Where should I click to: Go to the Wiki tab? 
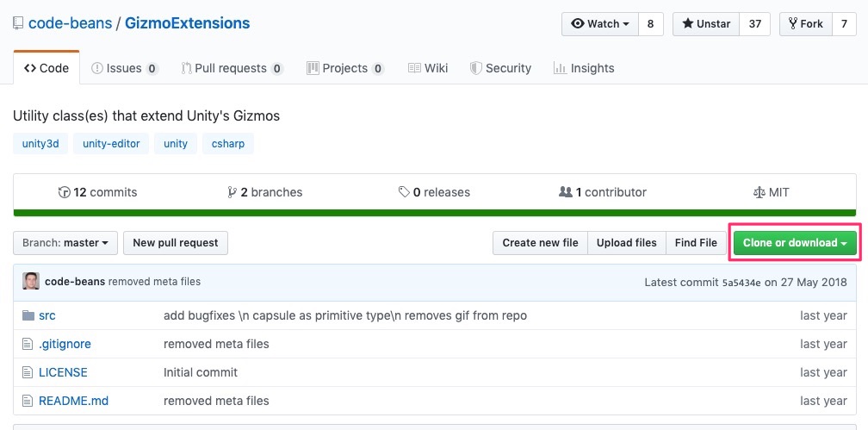[x=428, y=68]
